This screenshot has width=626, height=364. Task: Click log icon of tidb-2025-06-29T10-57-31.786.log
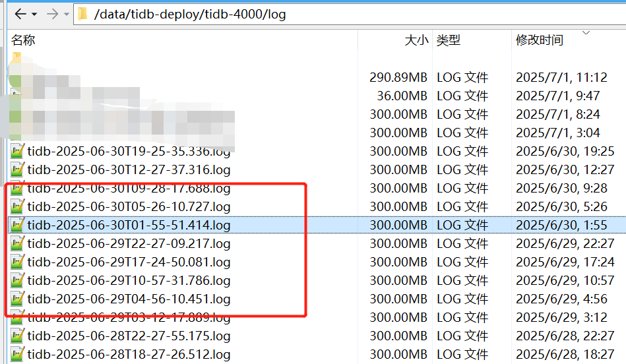tap(17, 281)
